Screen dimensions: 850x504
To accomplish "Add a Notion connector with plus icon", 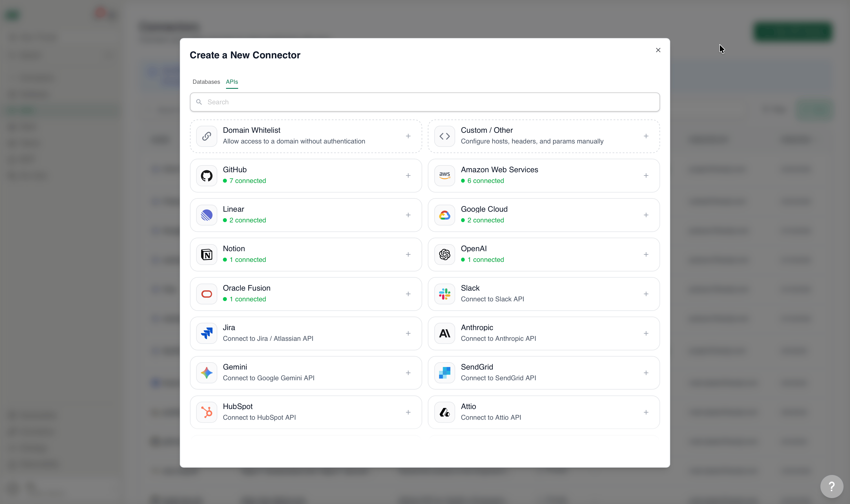I will click(408, 254).
